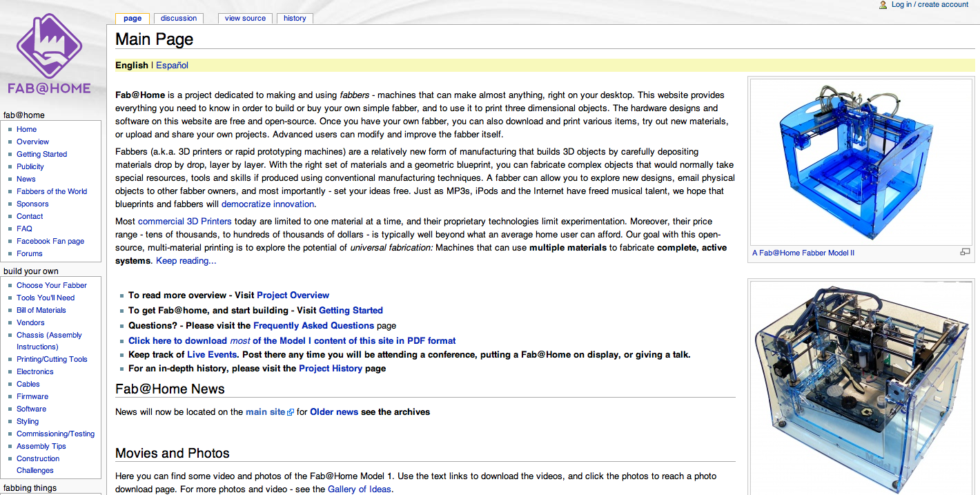
Task: Click the external link icon after main site
Action: (x=291, y=412)
